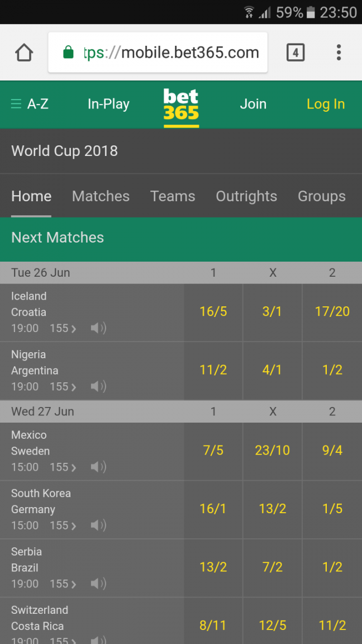Image resolution: width=362 pixels, height=644 pixels.
Task: Open the browser three-dot overflow menu
Action: coord(339,53)
